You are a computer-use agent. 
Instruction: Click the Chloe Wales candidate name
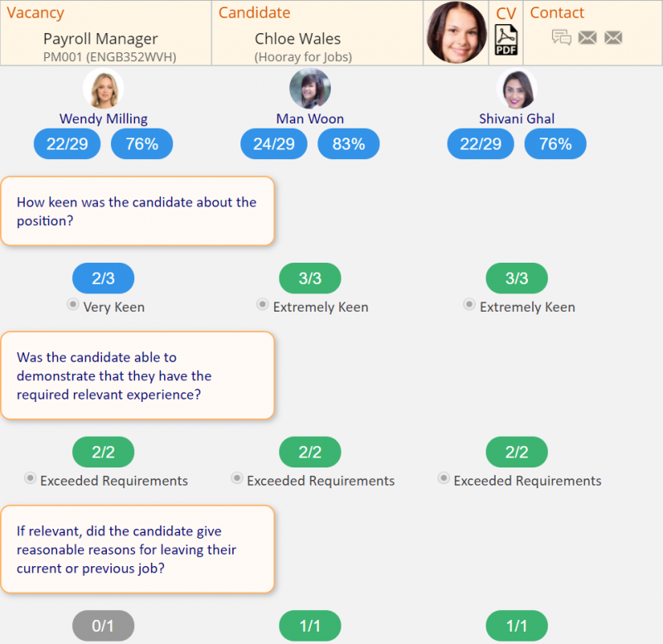pos(298,39)
